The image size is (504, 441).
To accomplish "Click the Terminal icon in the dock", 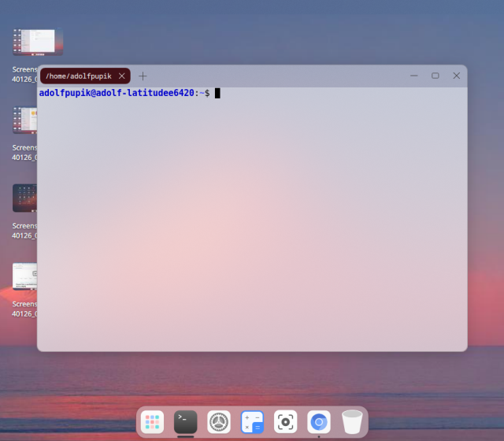I will click(186, 421).
